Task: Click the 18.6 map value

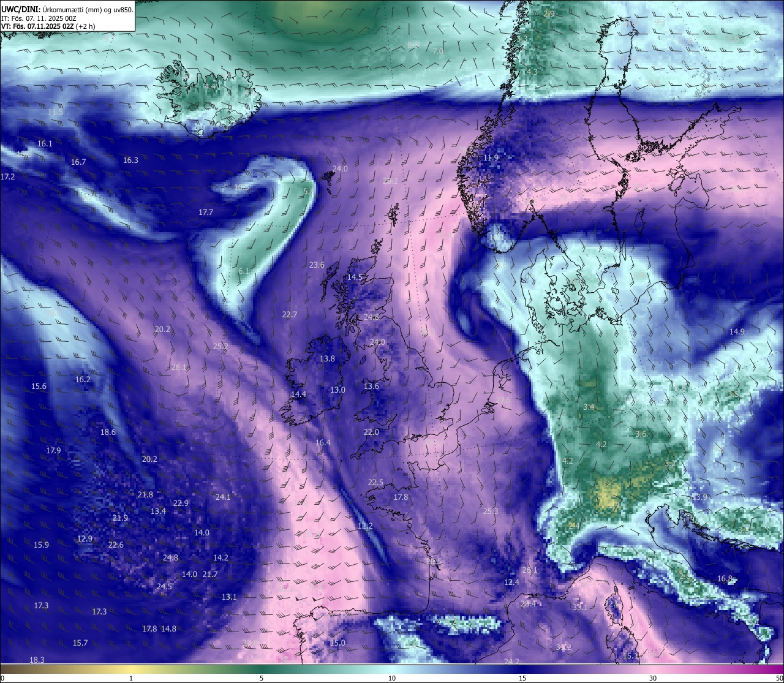Action: (x=108, y=432)
